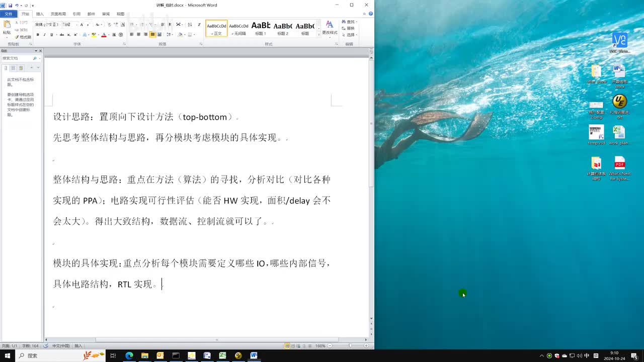
Task: Adjust the zoom slider handle
Action: [x=350, y=346]
